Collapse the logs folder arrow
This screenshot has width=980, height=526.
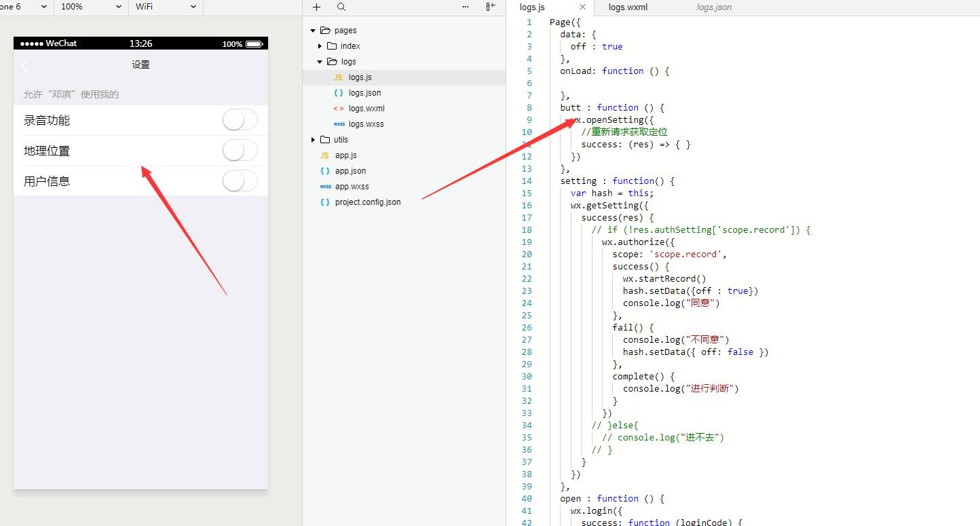point(320,62)
